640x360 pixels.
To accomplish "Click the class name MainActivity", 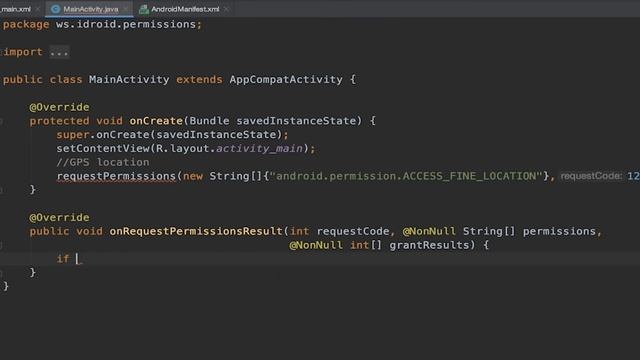I will point(129,80).
